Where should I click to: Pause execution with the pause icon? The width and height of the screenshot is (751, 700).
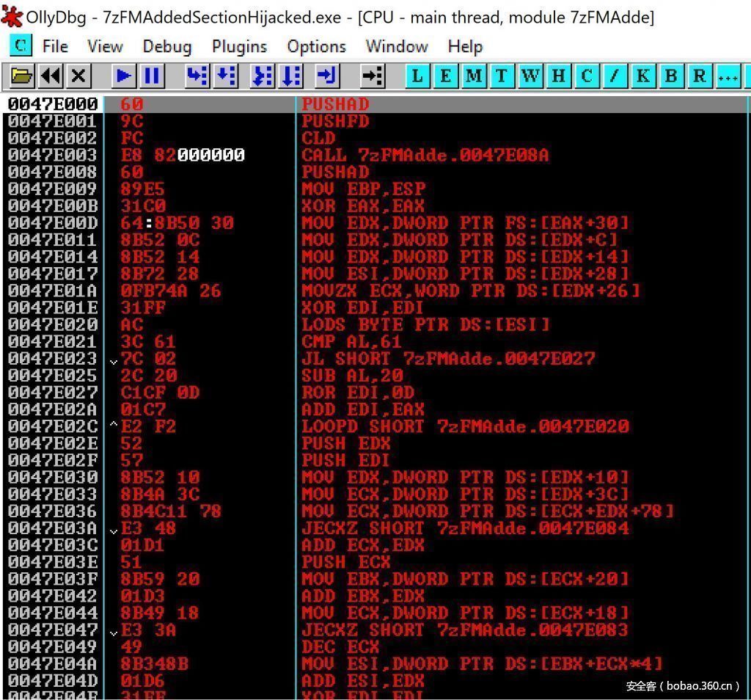tap(152, 76)
